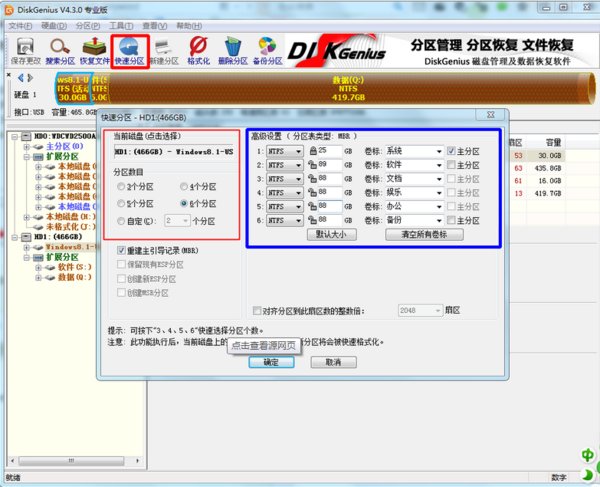Open the Partition (分区) menu
The image size is (600, 487).
point(88,26)
